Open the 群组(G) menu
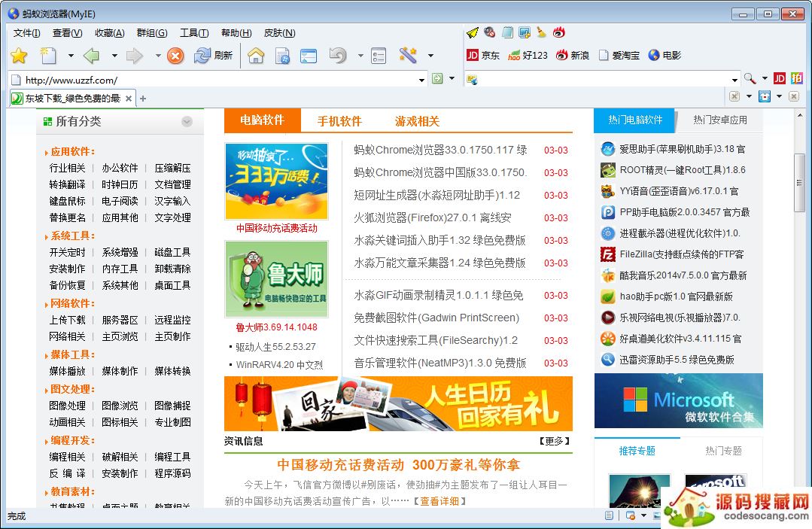812x529 pixels. click(152, 33)
